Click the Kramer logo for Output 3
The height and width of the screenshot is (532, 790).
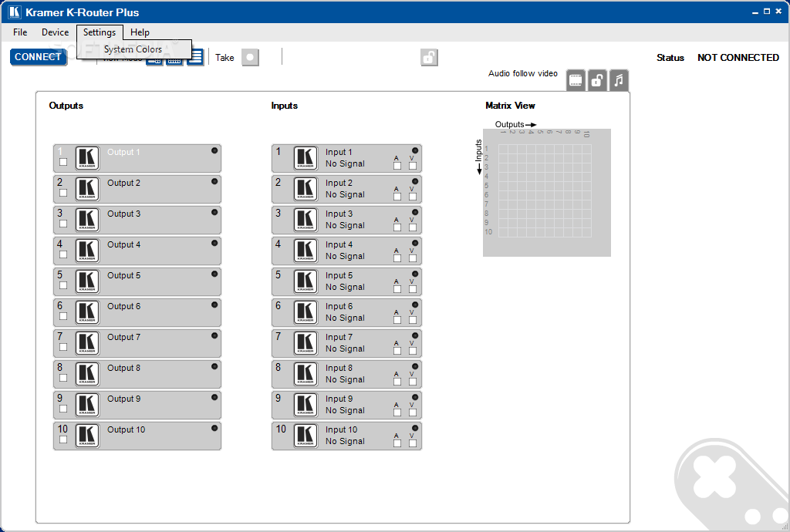[87, 220]
